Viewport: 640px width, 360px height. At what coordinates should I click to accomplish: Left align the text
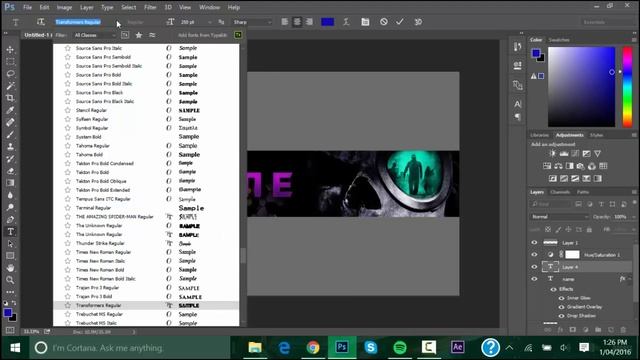(x=285, y=22)
